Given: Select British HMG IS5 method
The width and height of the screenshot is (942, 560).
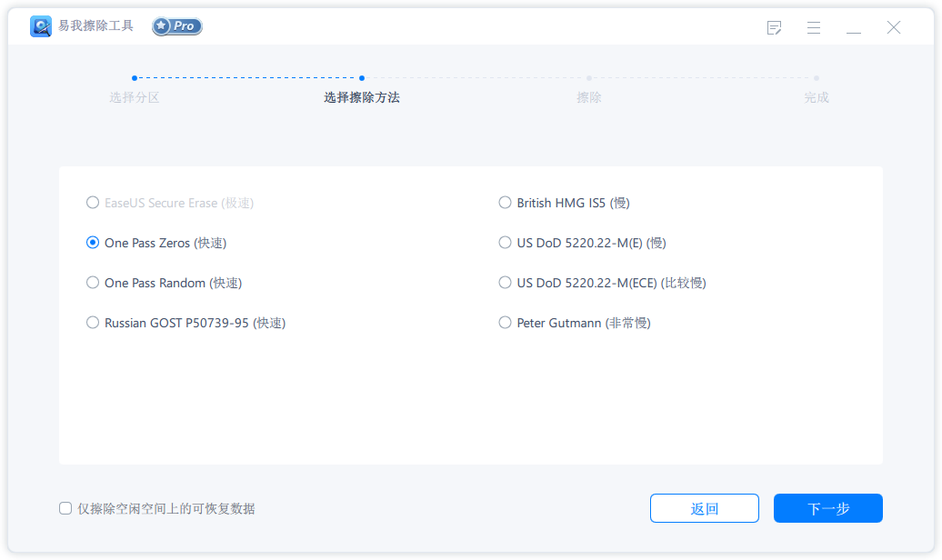Looking at the screenshot, I should point(506,203).
